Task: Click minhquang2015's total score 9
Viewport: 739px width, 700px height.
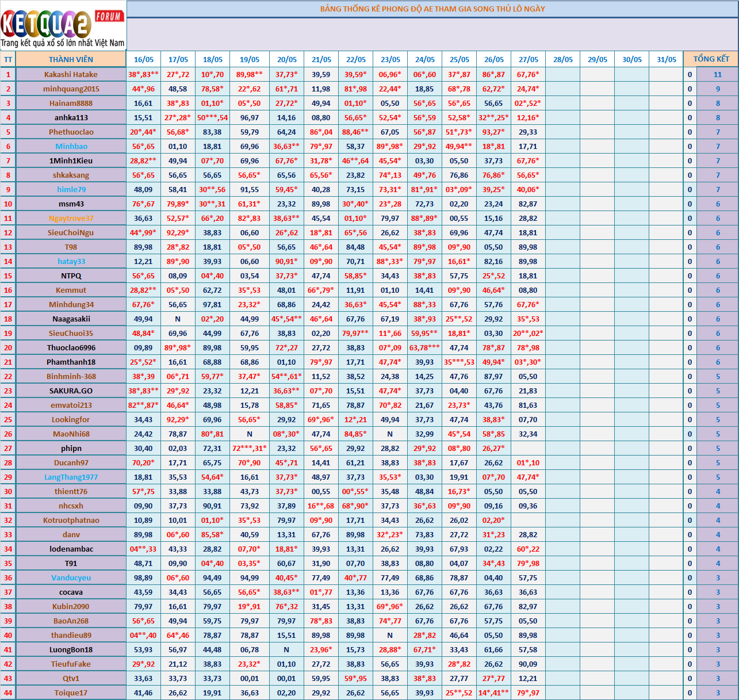Action: [717, 89]
